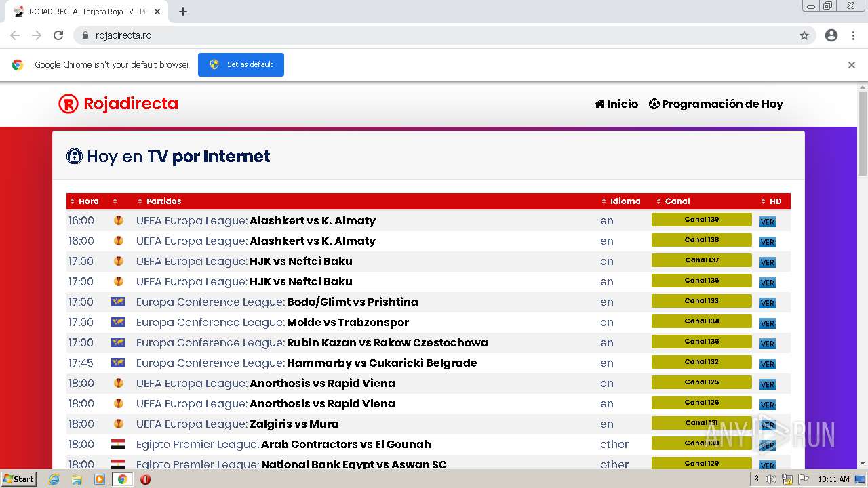Click the Europa League icon for Zalgiris vs Mura
This screenshot has height=488, width=868.
pos(119,424)
